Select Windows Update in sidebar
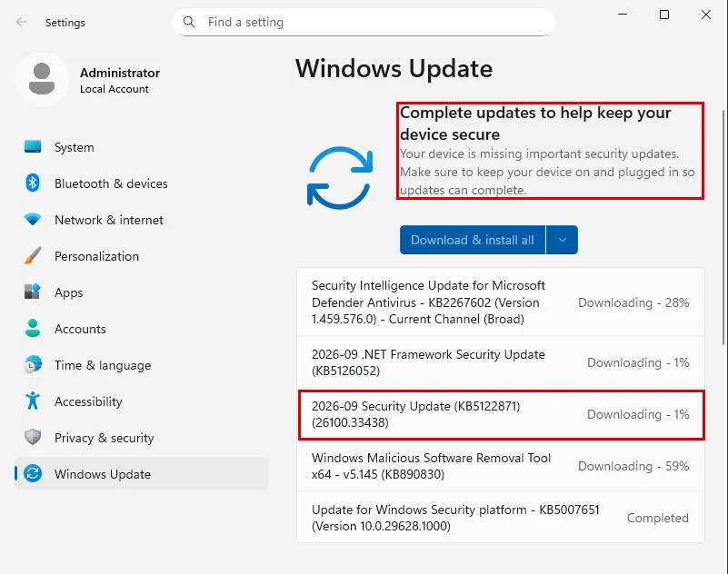The image size is (728, 574). (142, 474)
